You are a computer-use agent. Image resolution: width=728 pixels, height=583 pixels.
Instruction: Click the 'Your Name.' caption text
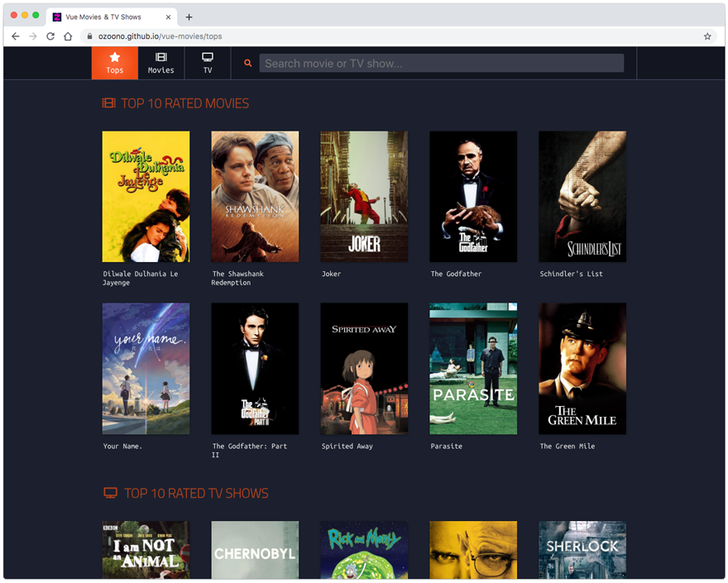(x=122, y=446)
